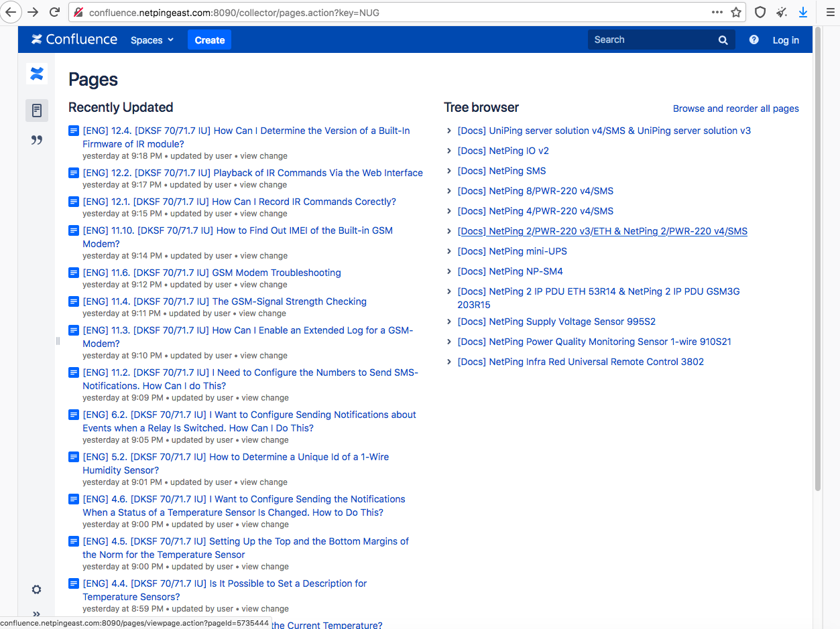The height and width of the screenshot is (629, 840).
Task: Expand NetPing Supply Voltage Sensor 995S2 node
Action: tap(449, 322)
